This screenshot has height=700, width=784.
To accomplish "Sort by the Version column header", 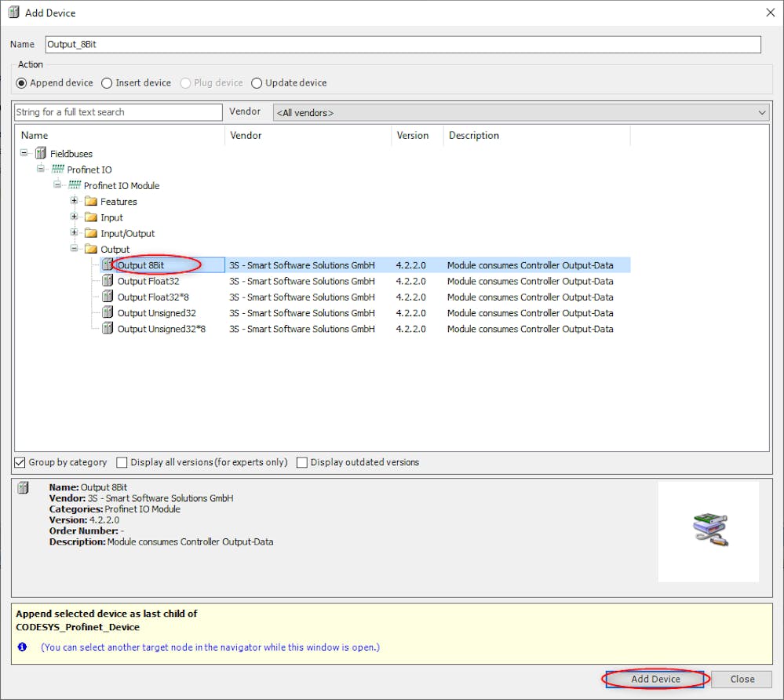I will (x=418, y=136).
